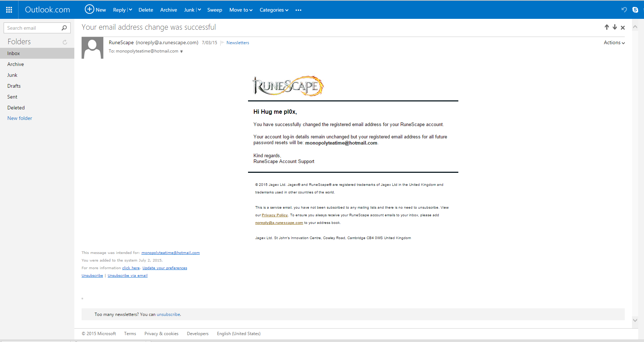Click the email subject heading
Viewport: 644px width, 342px height.
[149, 27]
